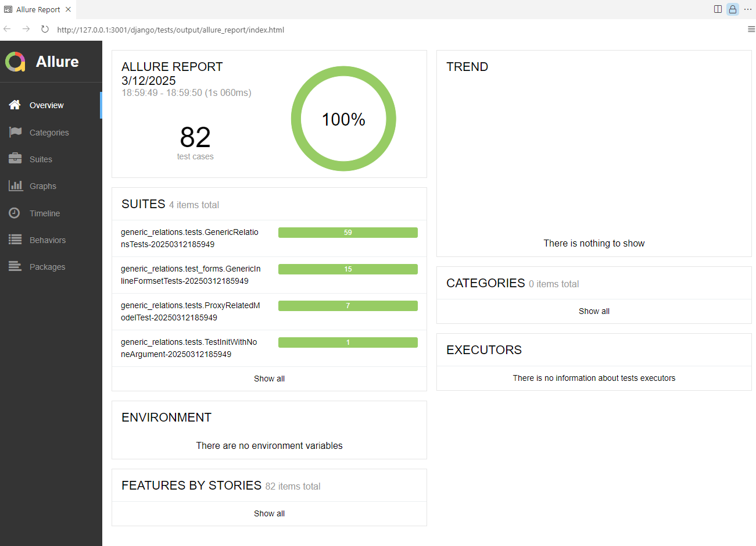This screenshot has height=546, width=756.
Task: Toggle the lock icon in the tab bar
Action: tap(733, 9)
